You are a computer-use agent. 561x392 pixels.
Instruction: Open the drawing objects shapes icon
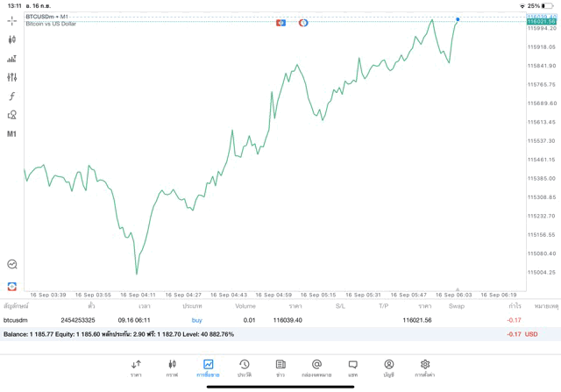[12, 115]
